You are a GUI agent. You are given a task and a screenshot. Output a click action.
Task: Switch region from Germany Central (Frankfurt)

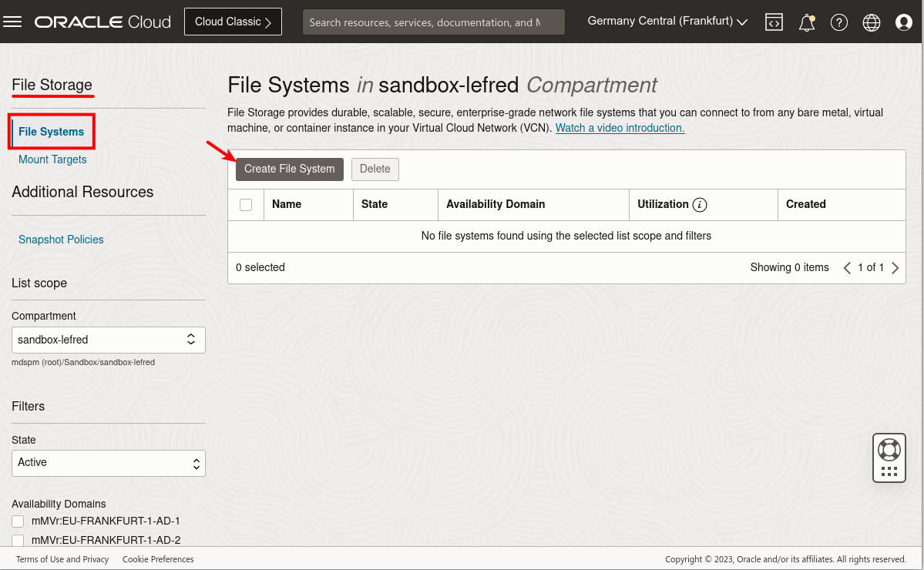coord(666,21)
